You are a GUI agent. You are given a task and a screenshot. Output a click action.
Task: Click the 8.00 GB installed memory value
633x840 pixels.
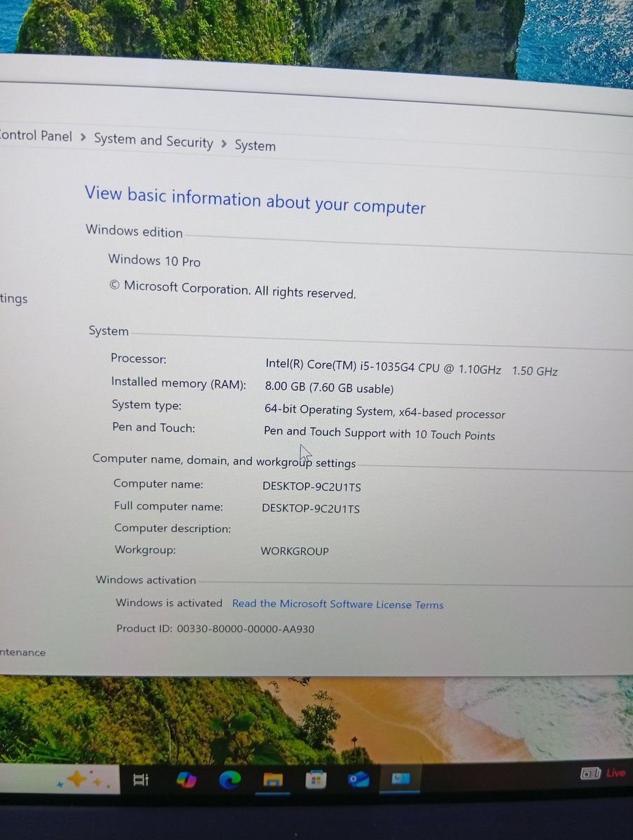(329, 387)
